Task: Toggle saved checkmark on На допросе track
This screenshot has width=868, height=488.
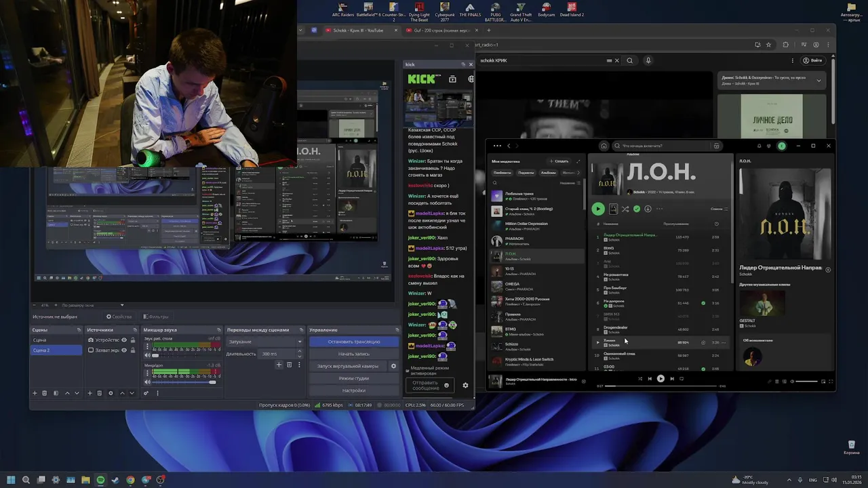Action: (x=703, y=303)
